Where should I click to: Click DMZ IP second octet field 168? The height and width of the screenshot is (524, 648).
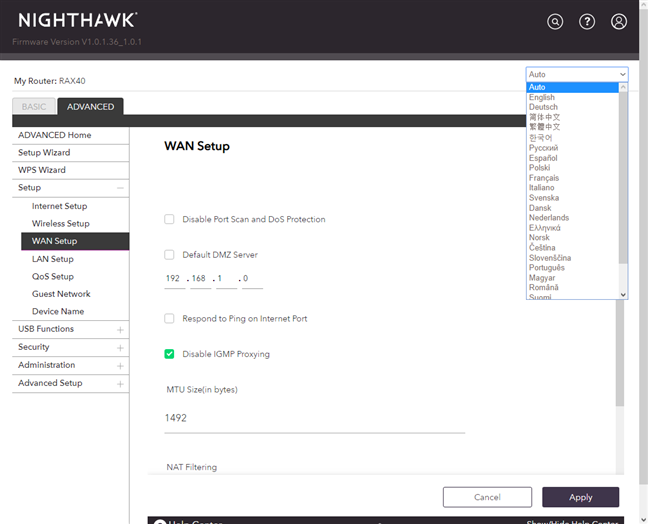click(x=200, y=279)
